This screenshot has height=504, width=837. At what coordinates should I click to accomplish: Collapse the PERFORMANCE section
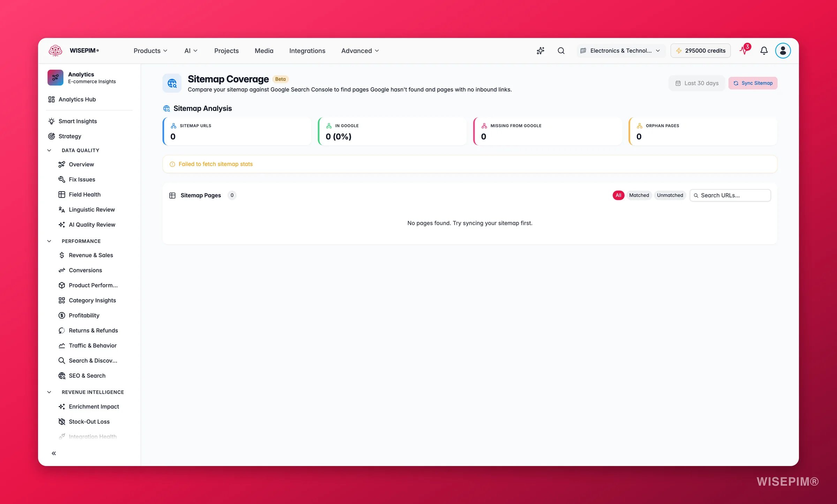tap(49, 241)
